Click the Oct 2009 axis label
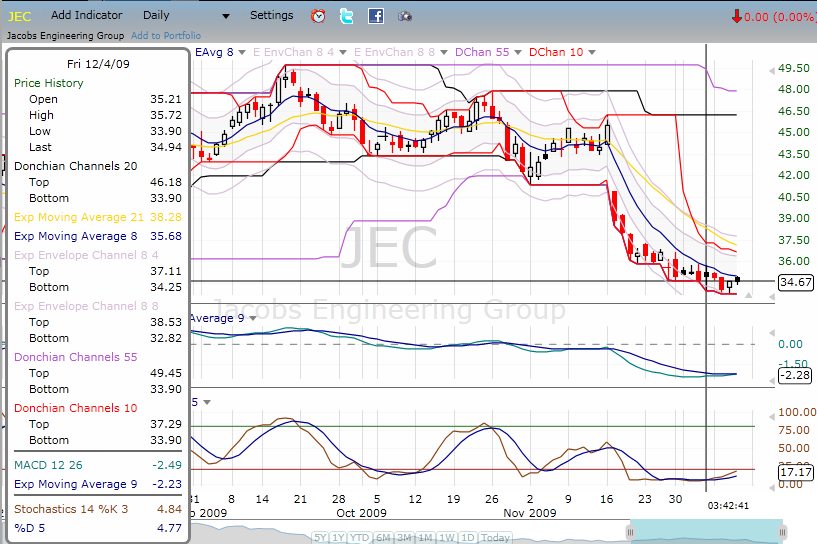 point(361,513)
